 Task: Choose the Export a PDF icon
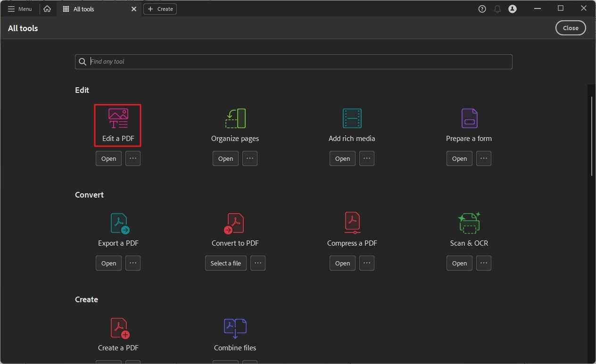(x=119, y=223)
